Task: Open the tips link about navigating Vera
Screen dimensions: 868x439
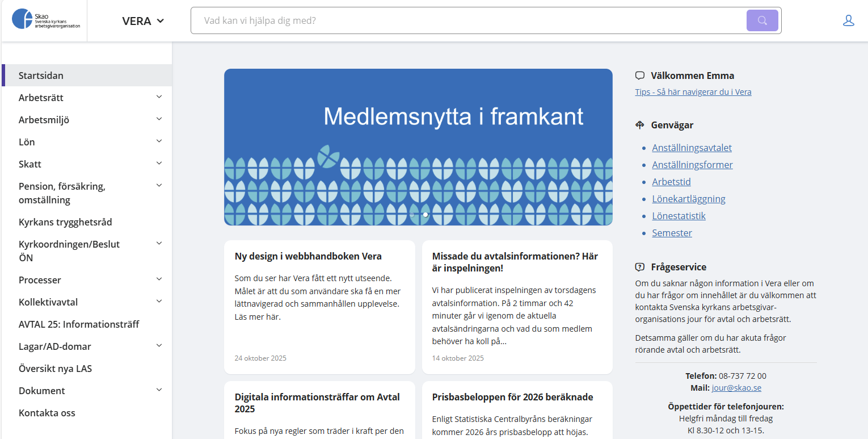Action: pos(693,91)
